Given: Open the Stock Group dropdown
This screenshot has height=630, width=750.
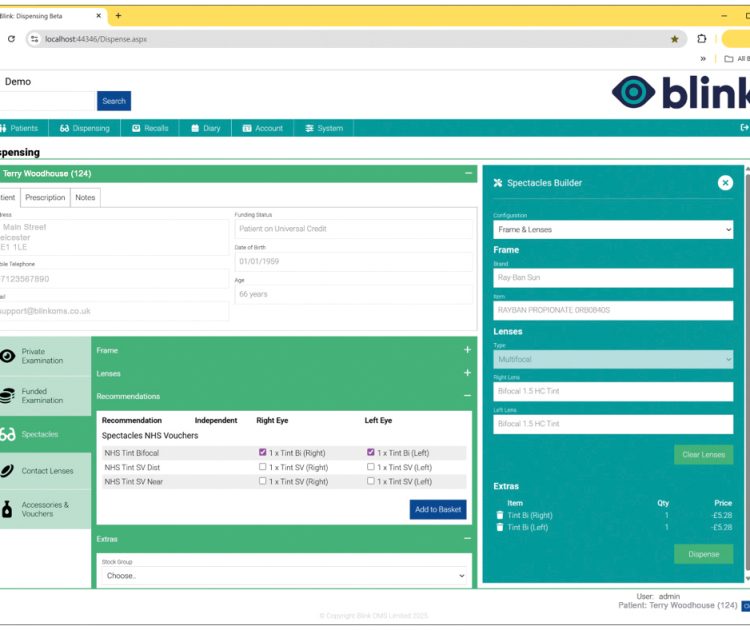Looking at the screenshot, I should [283, 576].
